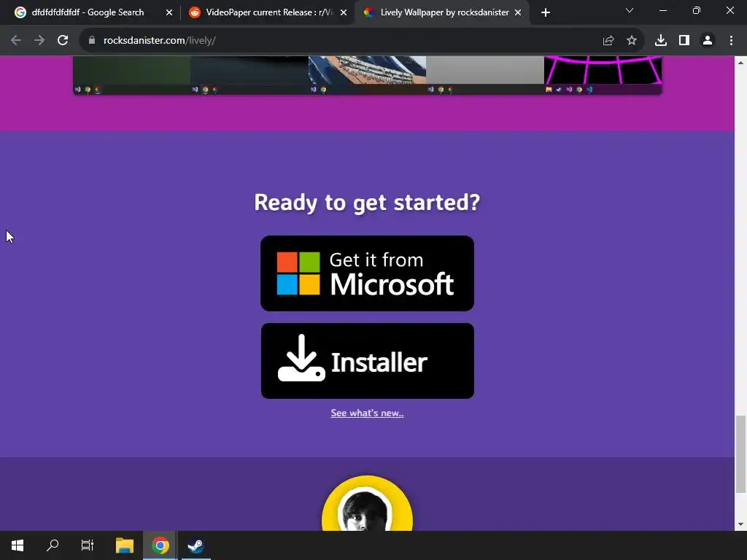
Task: Click the scrollbar up arrow
Action: [740, 62]
